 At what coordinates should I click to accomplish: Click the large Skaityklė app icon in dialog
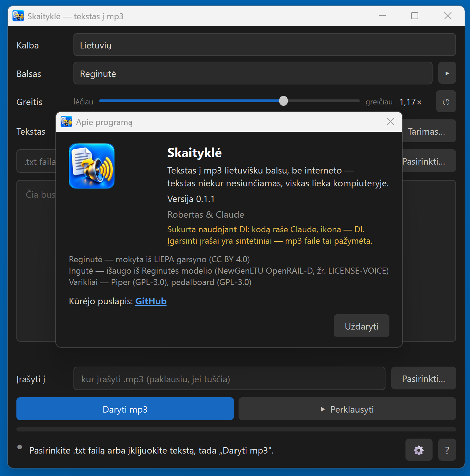click(x=92, y=166)
